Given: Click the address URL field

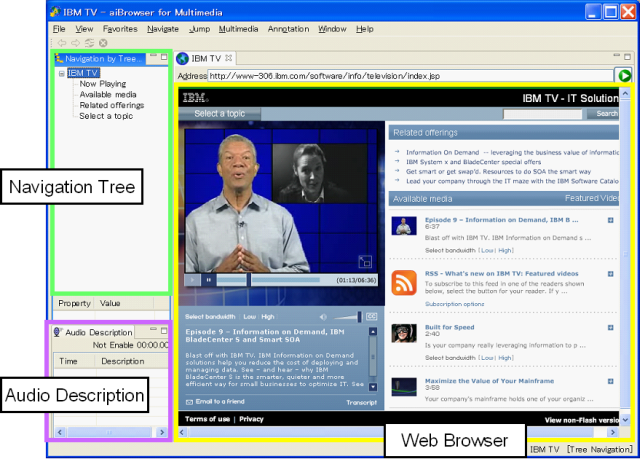Looking at the screenshot, I should (410, 76).
